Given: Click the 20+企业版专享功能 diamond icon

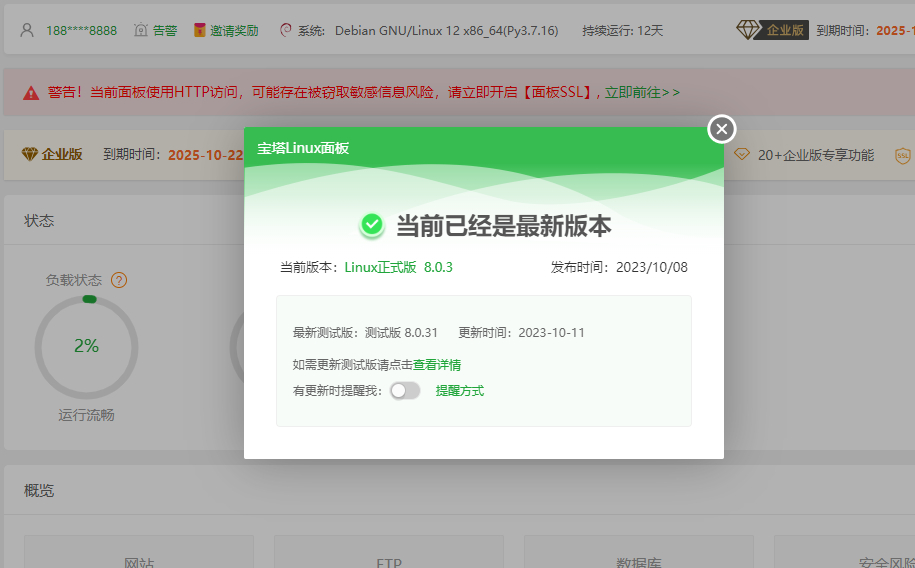Looking at the screenshot, I should 741,155.
